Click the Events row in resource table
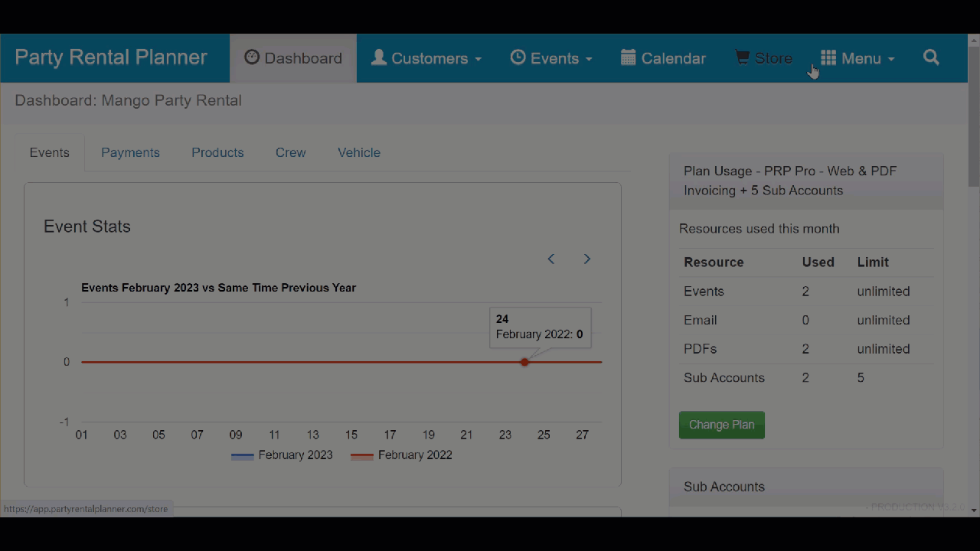 pyautogui.click(x=806, y=292)
